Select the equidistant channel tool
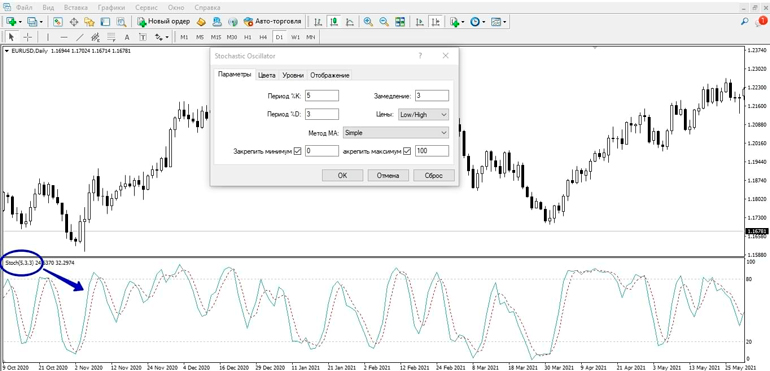The width and height of the screenshot is (770, 371). click(95, 37)
